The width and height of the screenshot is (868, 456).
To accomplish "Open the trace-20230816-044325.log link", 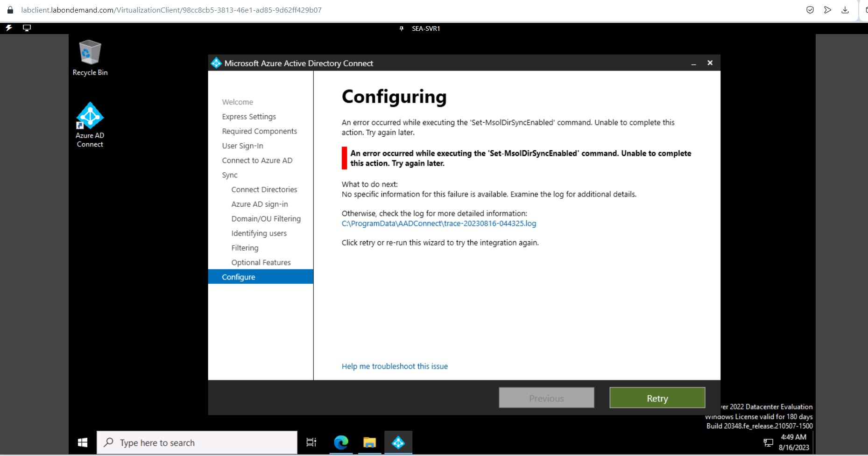I will (x=438, y=224).
